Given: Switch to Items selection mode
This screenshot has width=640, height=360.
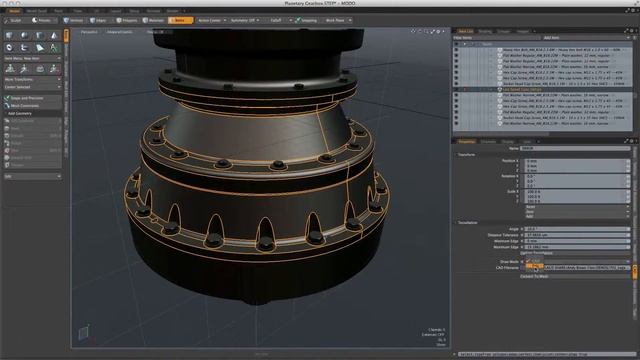Looking at the screenshot, I should [x=180, y=20].
